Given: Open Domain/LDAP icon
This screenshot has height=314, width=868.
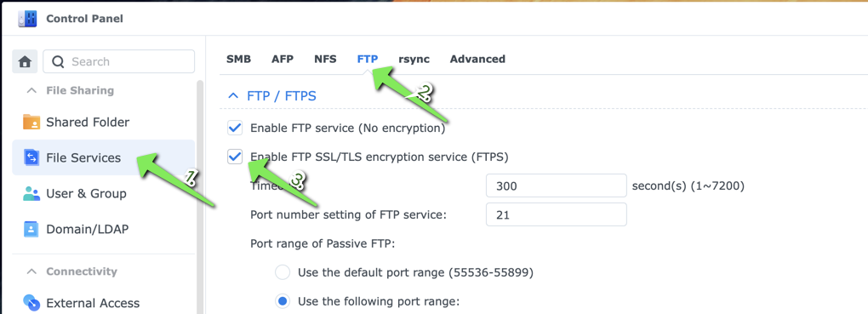Looking at the screenshot, I should (x=31, y=229).
